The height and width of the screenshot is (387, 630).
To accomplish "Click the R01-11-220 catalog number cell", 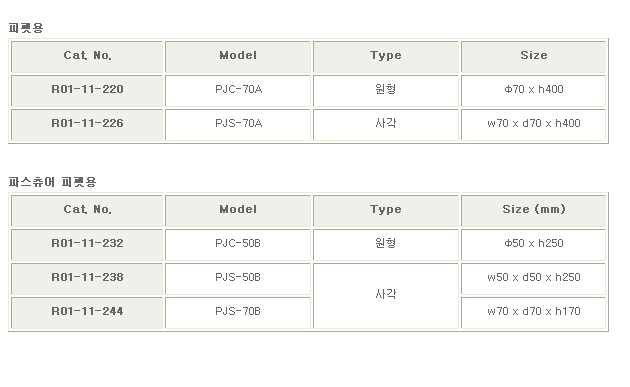I will [87, 91].
